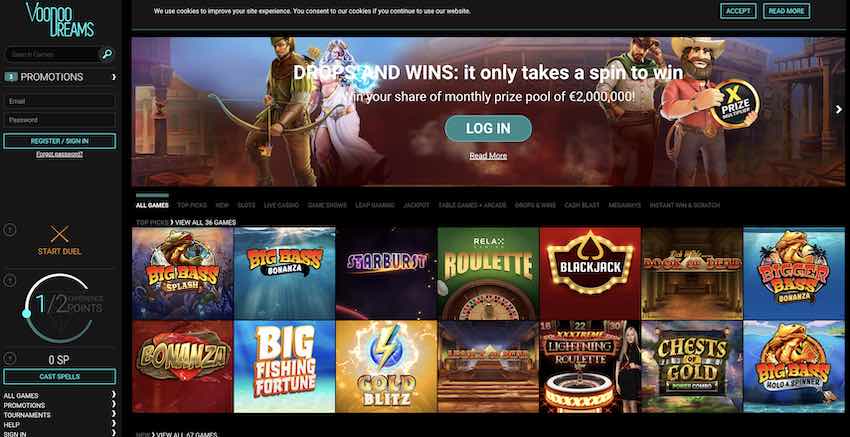Click the Cast Spells button

coord(60,376)
